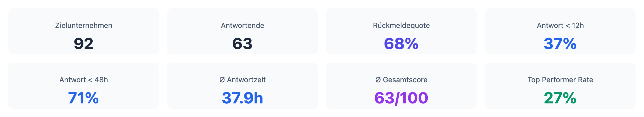Select the value 92 under Zielunternehmen

[x=84, y=44]
